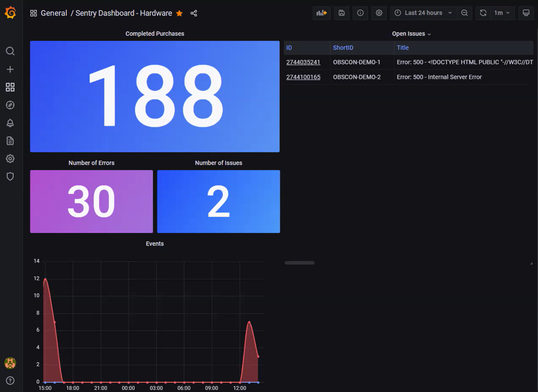Open dashboard settings gear in top toolbar

[x=379, y=13]
